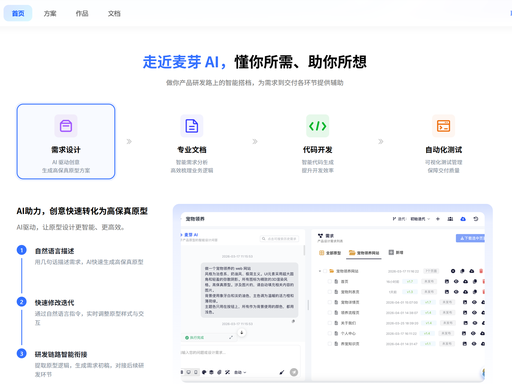The height and width of the screenshot is (384, 512).
Task: Click the eye icon on the 个人中心 row
Action: [473, 333]
